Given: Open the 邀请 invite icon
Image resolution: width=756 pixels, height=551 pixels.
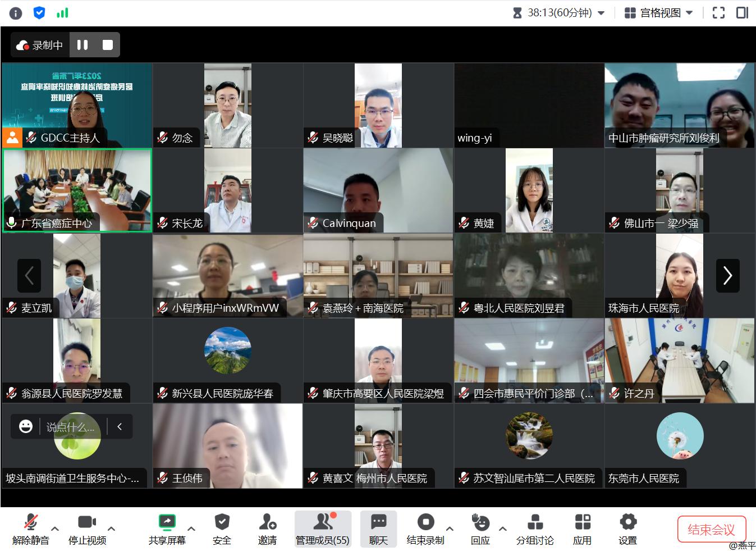Looking at the screenshot, I should click(267, 529).
